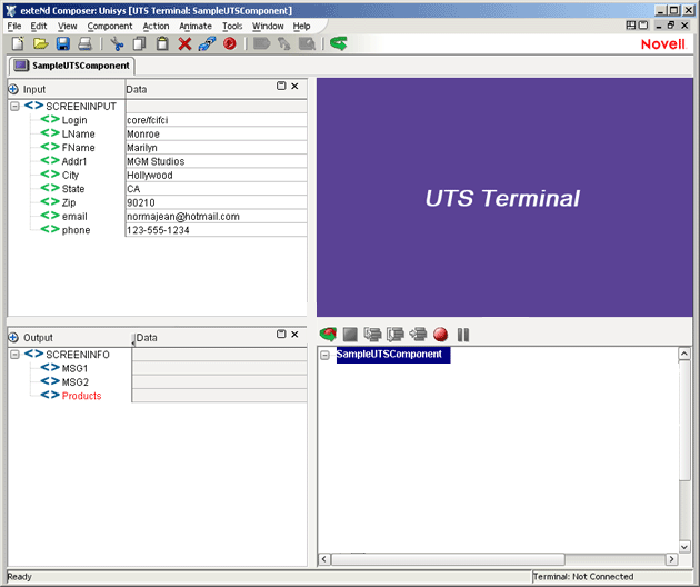Screen dimensions: 700x587
Task: Collapse the SampleUTSComponent action node
Action: 325,355
